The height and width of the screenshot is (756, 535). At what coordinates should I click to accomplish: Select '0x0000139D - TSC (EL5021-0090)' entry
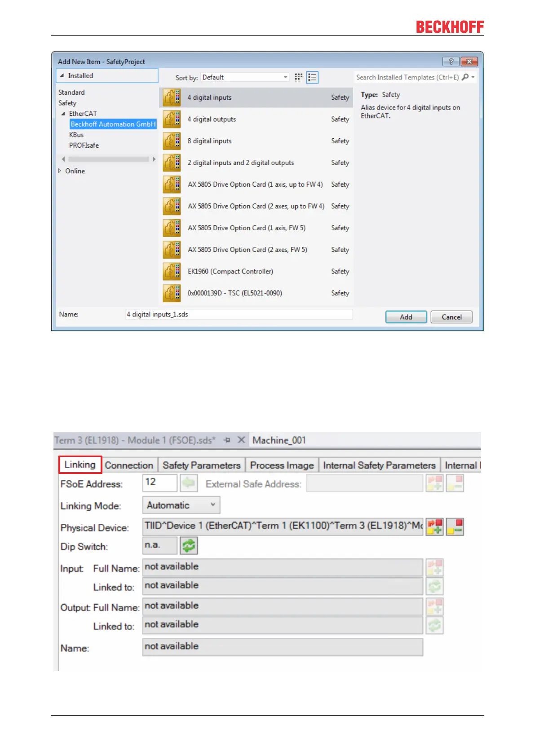pyautogui.click(x=256, y=293)
